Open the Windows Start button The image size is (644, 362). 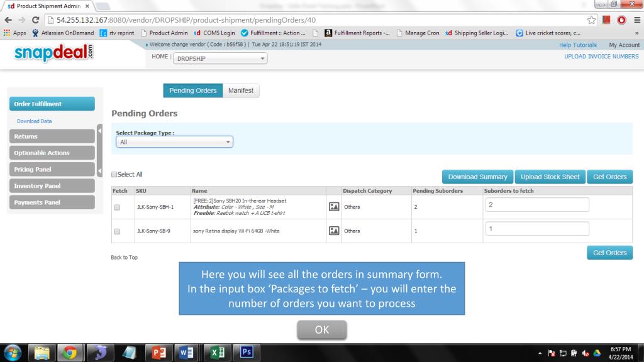(x=13, y=353)
